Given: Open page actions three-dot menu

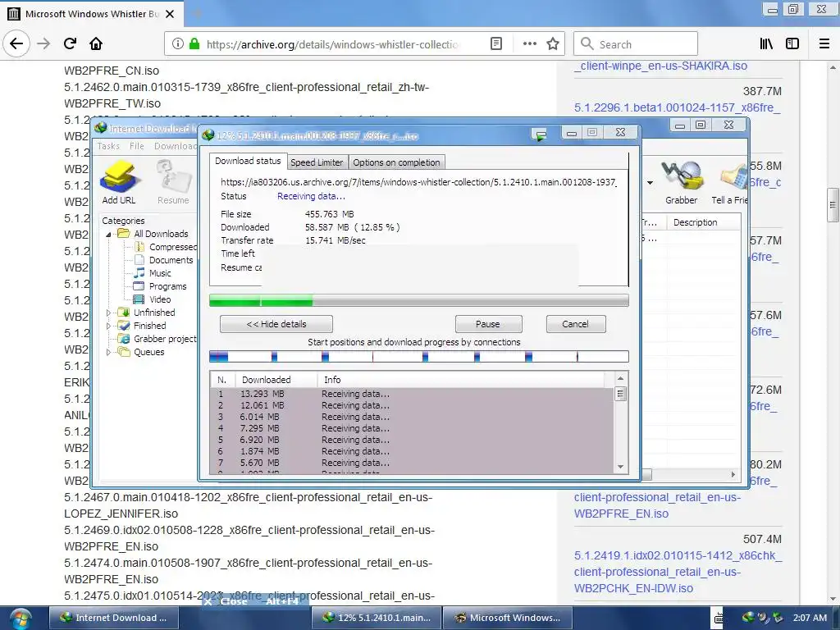Looking at the screenshot, I should click(529, 44).
